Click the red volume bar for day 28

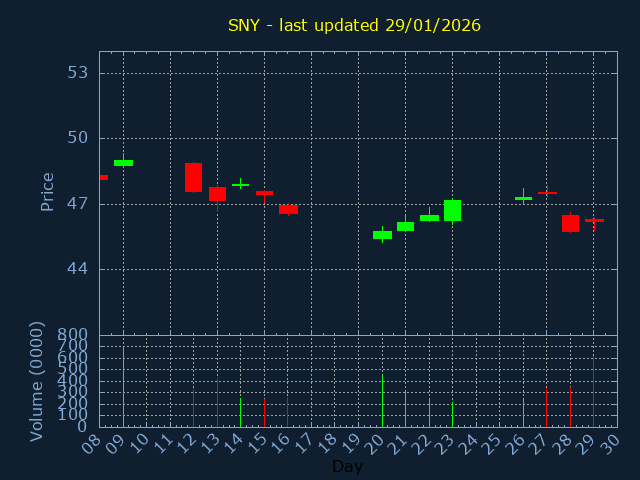(570, 407)
